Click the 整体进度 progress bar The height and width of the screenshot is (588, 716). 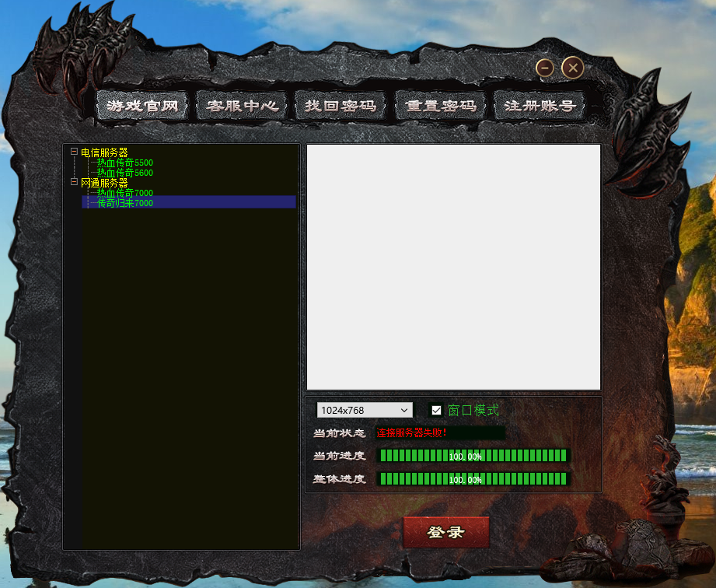point(472,480)
